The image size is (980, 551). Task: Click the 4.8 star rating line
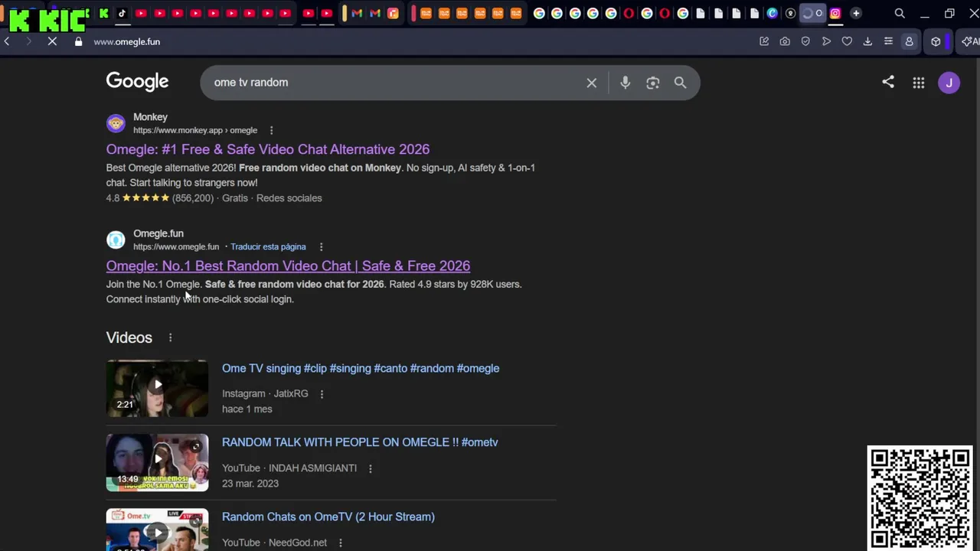(x=214, y=198)
